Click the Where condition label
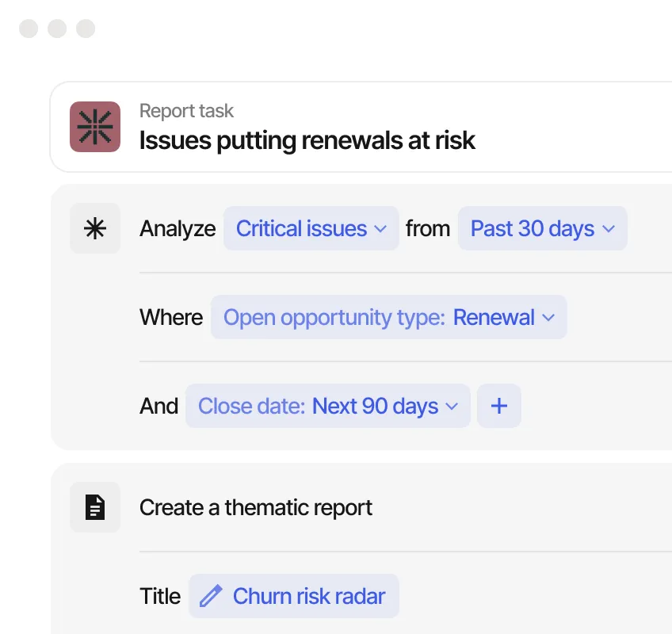The width and height of the screenshot is (672, 634). pos(171,317)
